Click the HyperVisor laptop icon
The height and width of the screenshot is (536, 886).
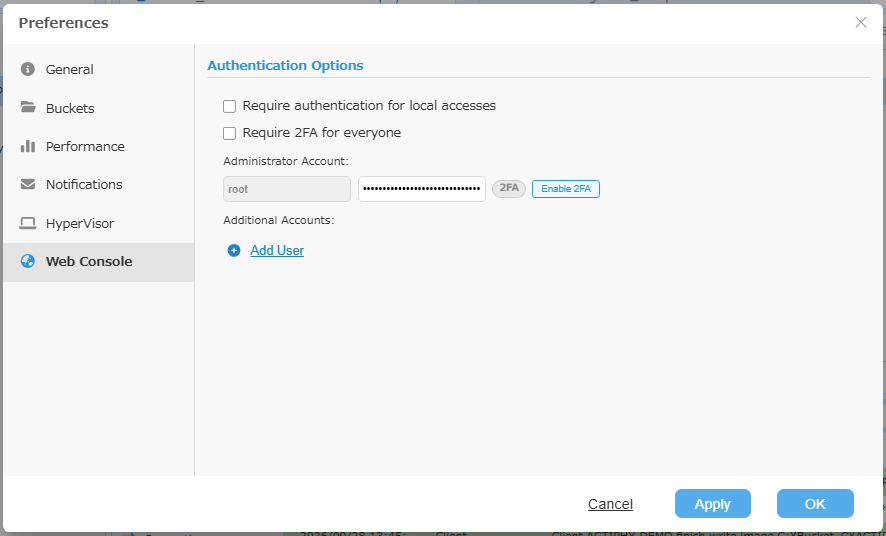[x=28, y=223]
